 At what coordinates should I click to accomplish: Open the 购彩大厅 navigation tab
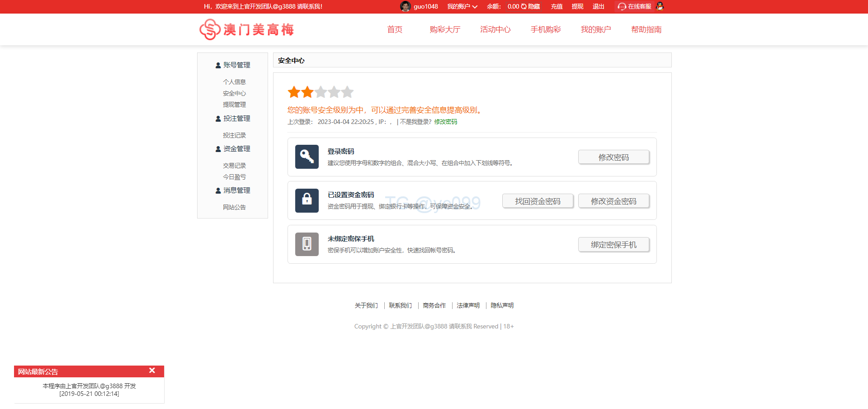pos(445,29)
